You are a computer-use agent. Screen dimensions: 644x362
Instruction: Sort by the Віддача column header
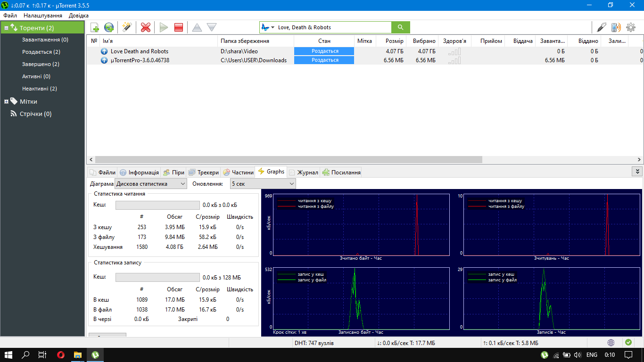tap(520, 41)
